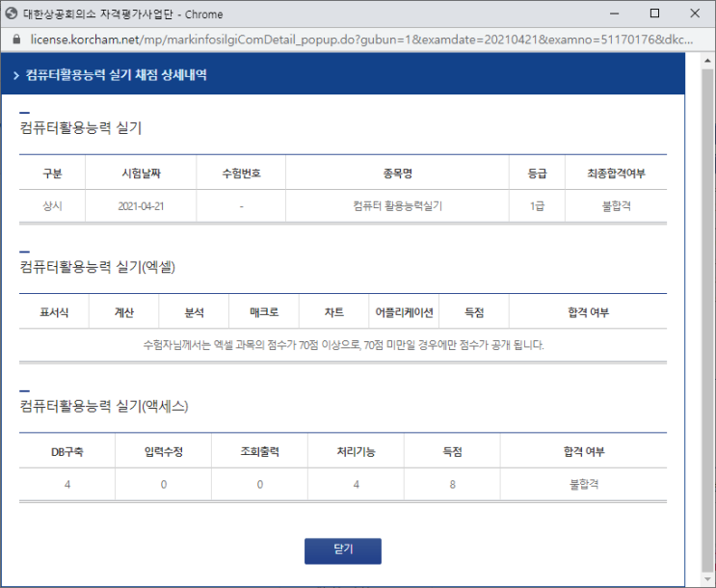
Task: Click the 차트 column header
Action: tap(333, 312)
